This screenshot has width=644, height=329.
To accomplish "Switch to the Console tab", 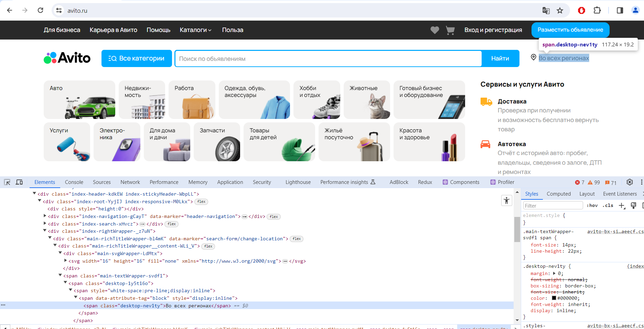I will (74, 182).
